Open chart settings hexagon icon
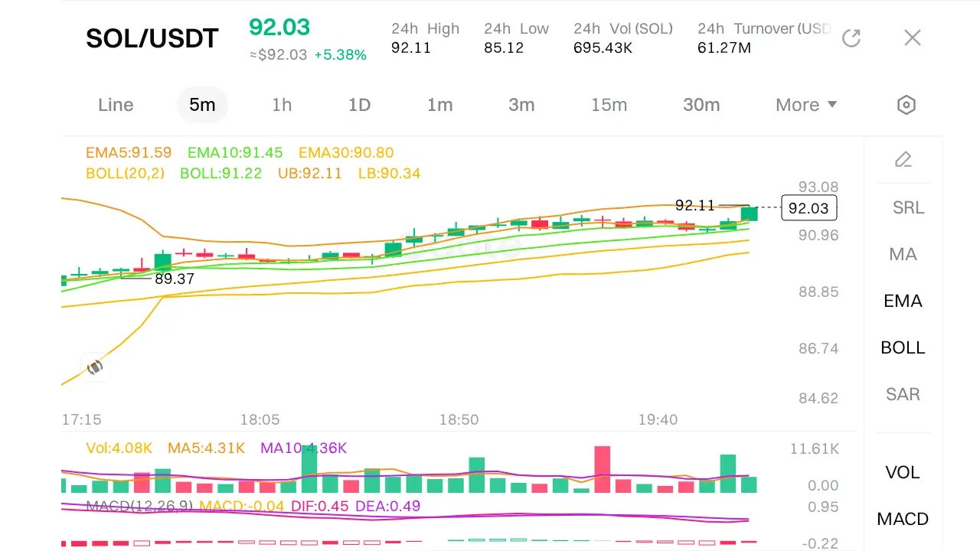Viewport: 980px width, 551px height. (x=906, y=105)
